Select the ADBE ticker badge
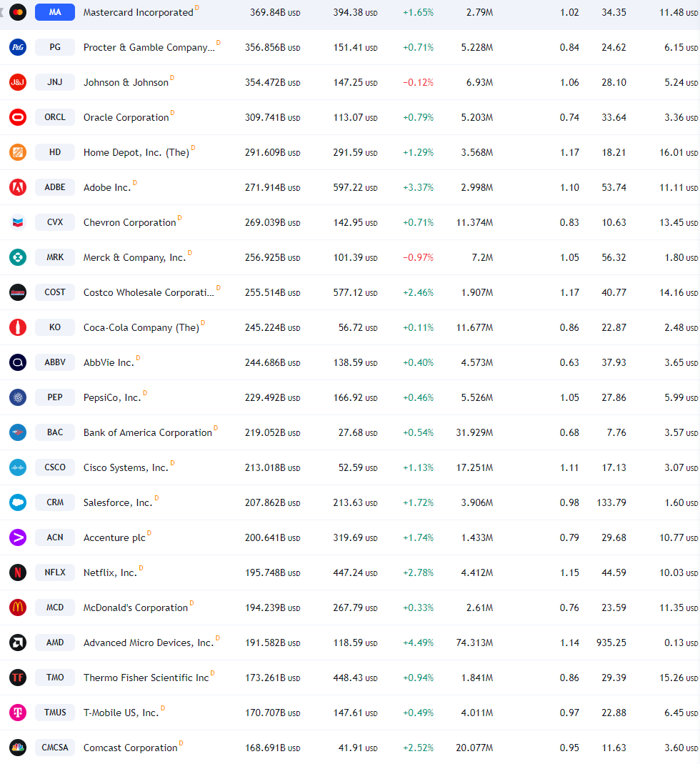 (55, 187)
